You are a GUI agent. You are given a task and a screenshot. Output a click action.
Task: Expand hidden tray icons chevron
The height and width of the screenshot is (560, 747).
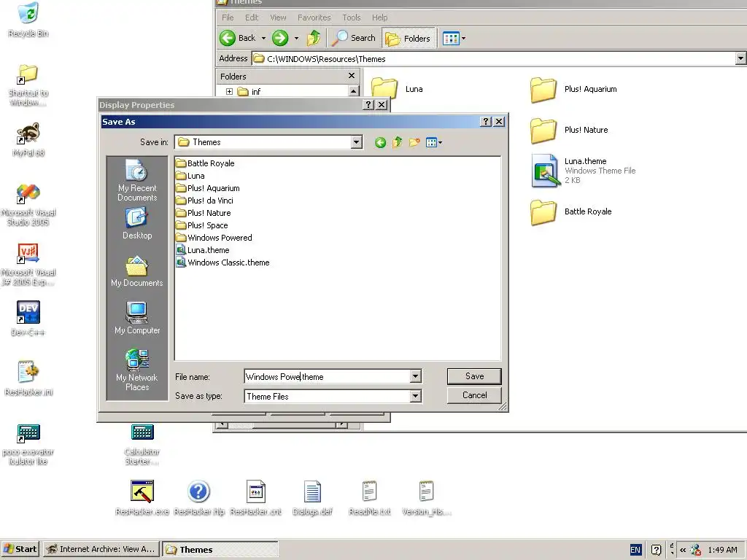[683, 550]
